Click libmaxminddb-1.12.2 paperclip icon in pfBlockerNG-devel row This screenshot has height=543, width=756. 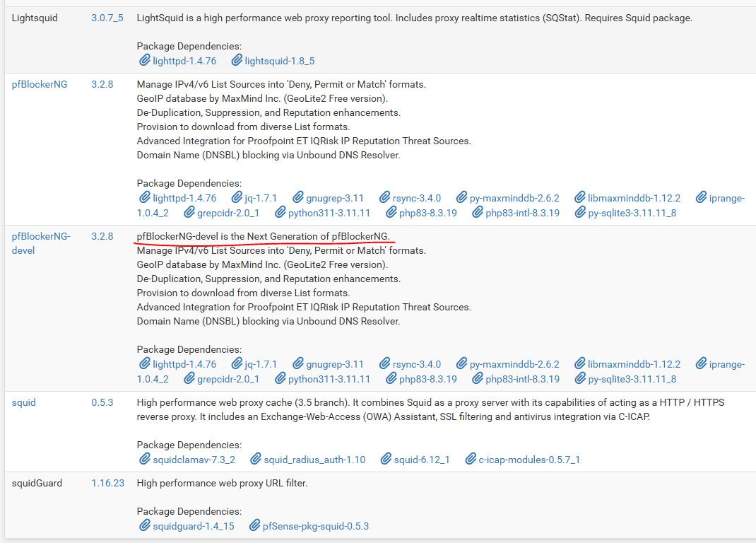[x=579, y=363]
